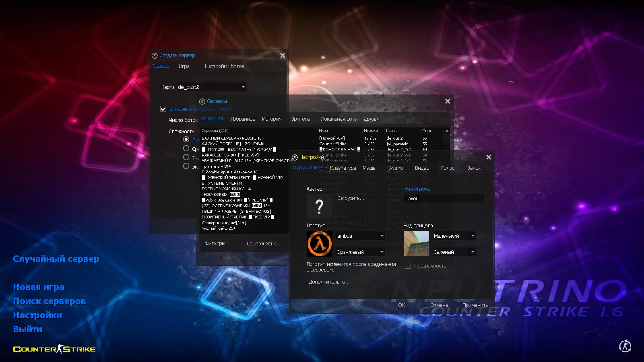Open the de_dust2 map dropdown
The height and width of the screenshot is (362, 644).
coord(243,87)
